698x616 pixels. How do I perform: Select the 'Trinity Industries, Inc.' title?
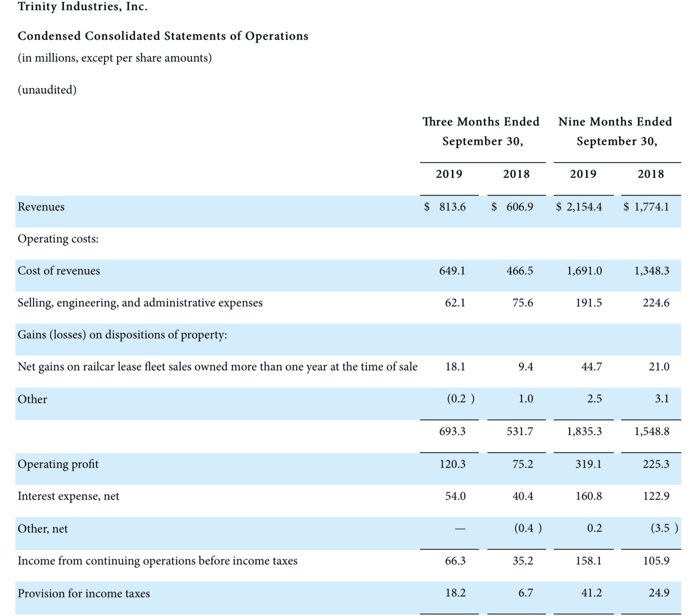tap(83, 7)
